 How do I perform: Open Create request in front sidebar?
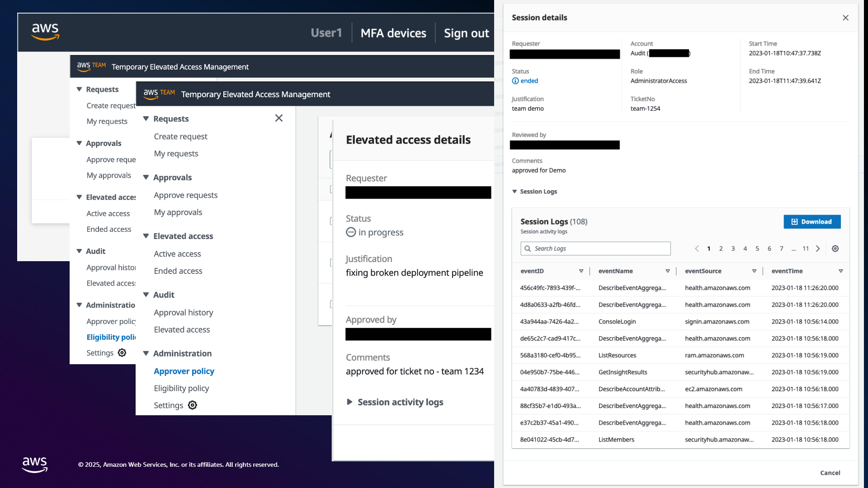click(x=180, y=136)
